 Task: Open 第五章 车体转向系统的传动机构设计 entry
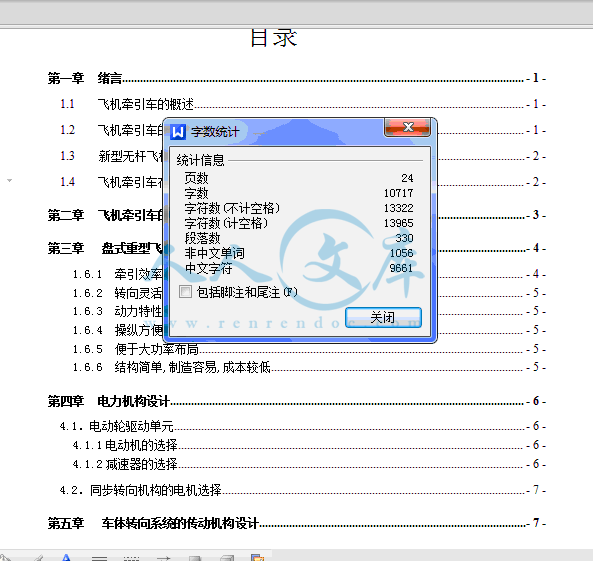coord(296,523)
